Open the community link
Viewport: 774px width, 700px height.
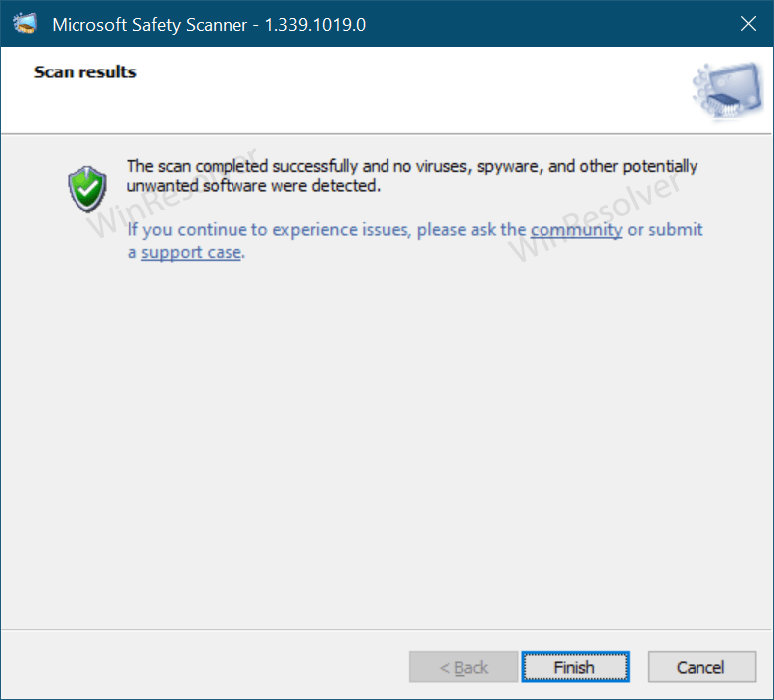pos(576,230)
